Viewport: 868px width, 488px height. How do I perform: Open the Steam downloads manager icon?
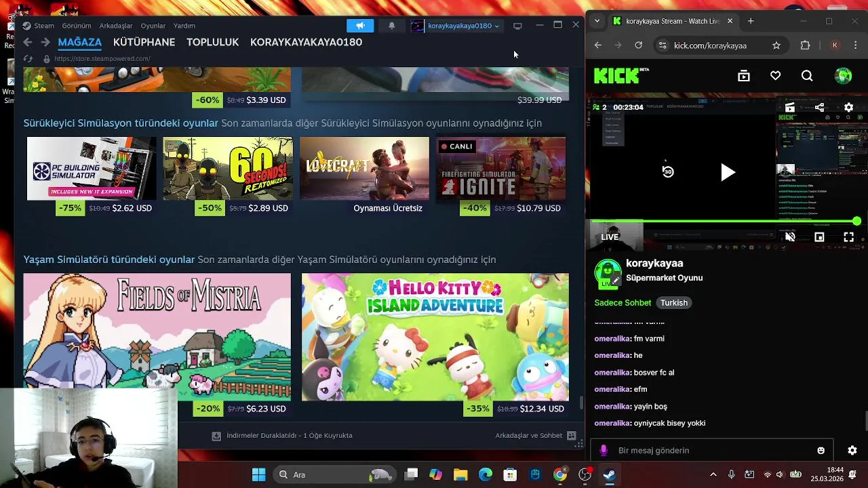(x=216, y=436)
